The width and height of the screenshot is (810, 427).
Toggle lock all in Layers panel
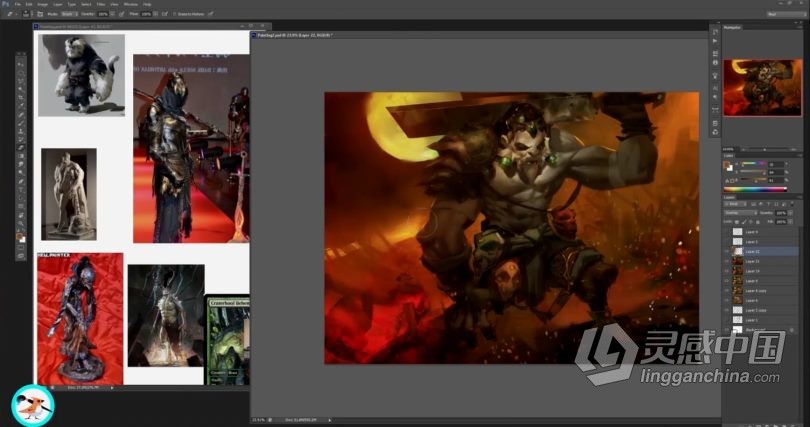[x=758, y=222]
